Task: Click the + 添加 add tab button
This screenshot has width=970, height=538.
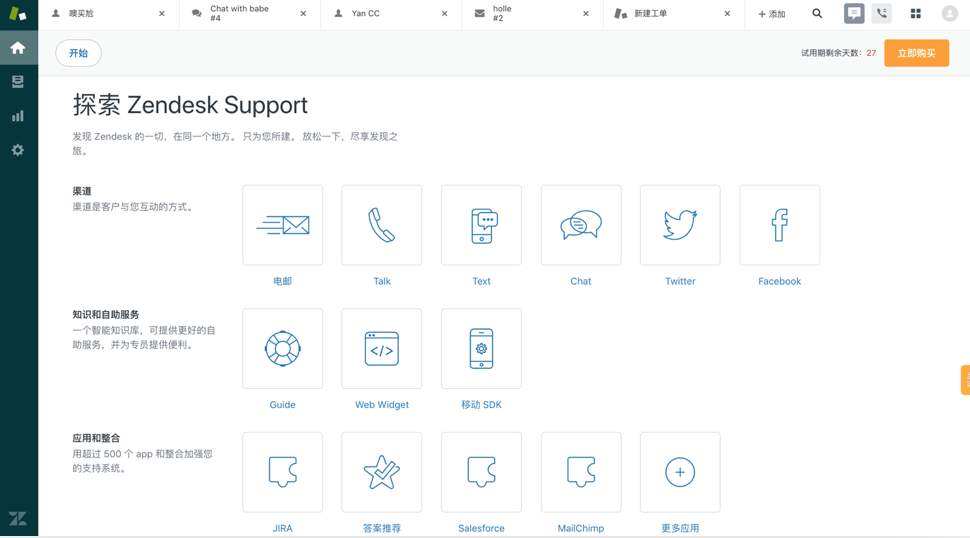Action: pyautogui.click(x=771, y=14)
